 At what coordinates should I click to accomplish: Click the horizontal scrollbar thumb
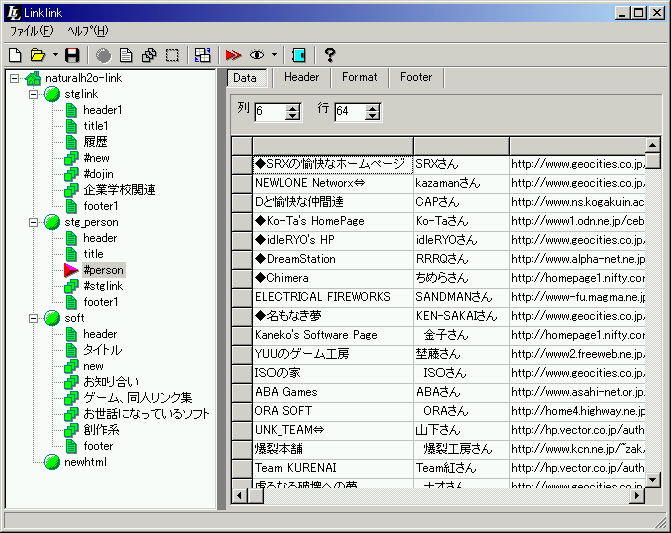coord(255,496)
